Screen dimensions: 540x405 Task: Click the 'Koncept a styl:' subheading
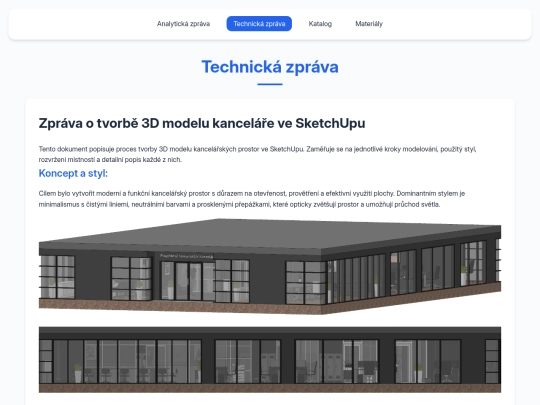click(73, 173)
